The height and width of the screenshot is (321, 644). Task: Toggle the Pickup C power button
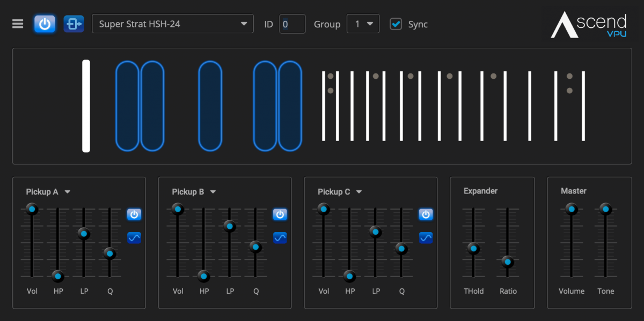[x=426, y=215]
